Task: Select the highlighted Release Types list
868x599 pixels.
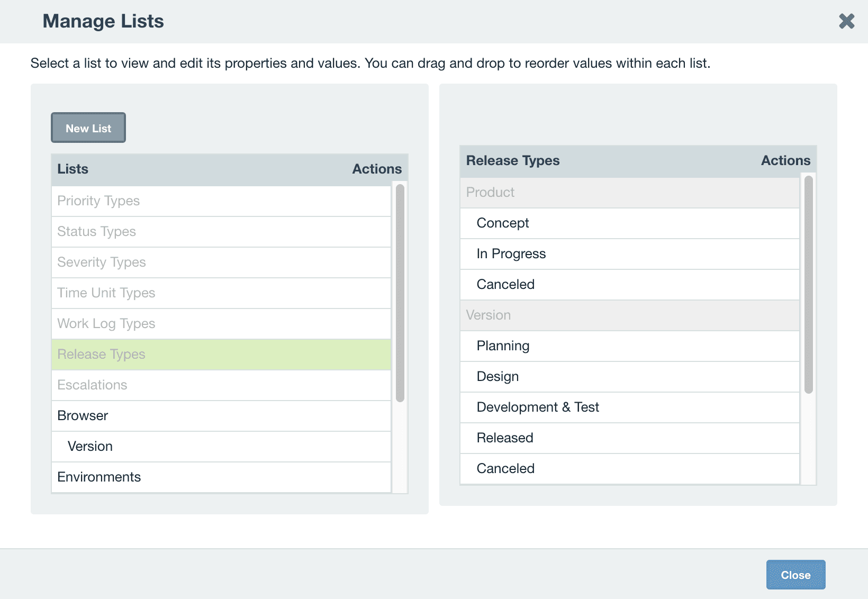Action: (x=221, y=355)
